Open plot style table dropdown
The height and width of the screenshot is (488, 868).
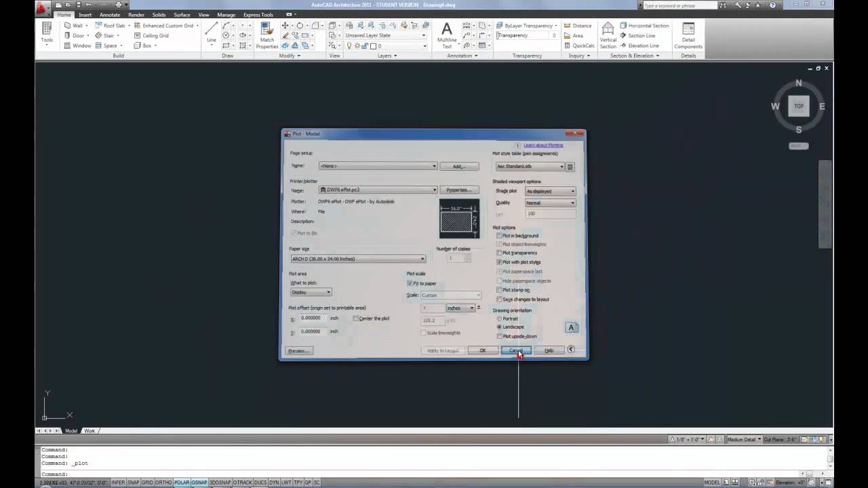coord(530,167)
